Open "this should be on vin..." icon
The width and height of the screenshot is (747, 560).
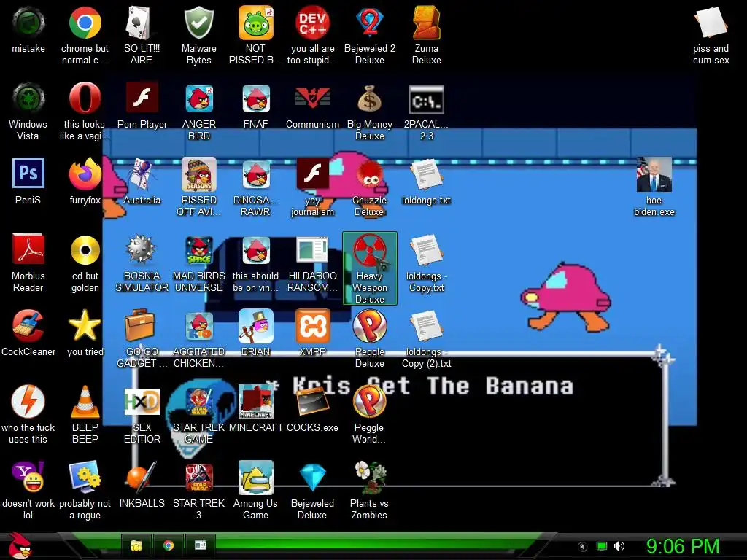[x=256, y=251]
